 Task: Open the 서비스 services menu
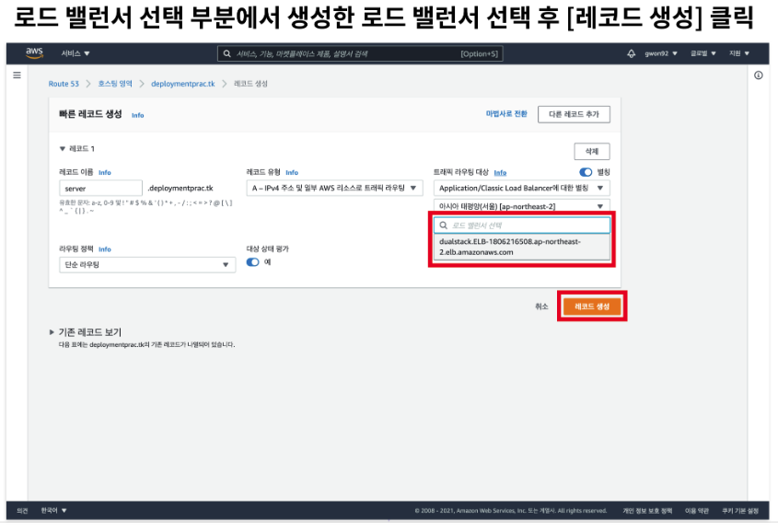(75, 53)
